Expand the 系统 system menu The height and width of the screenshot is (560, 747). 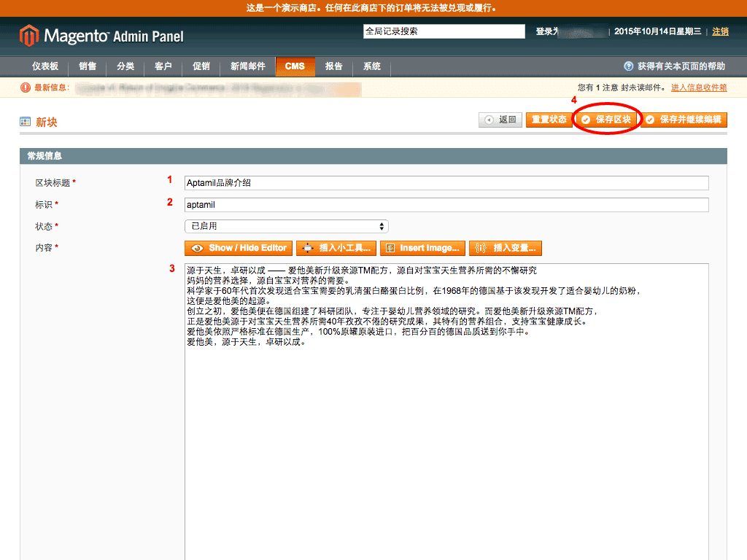coord(372,66)
